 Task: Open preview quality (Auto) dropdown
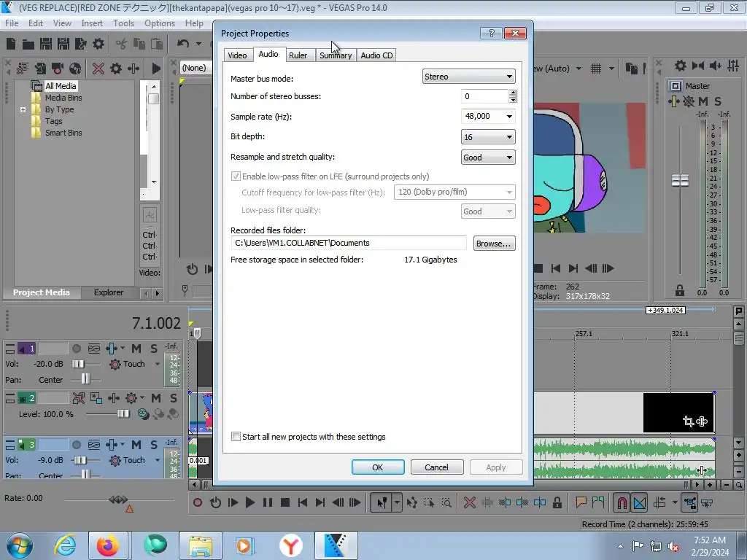[x=578, y=69]
